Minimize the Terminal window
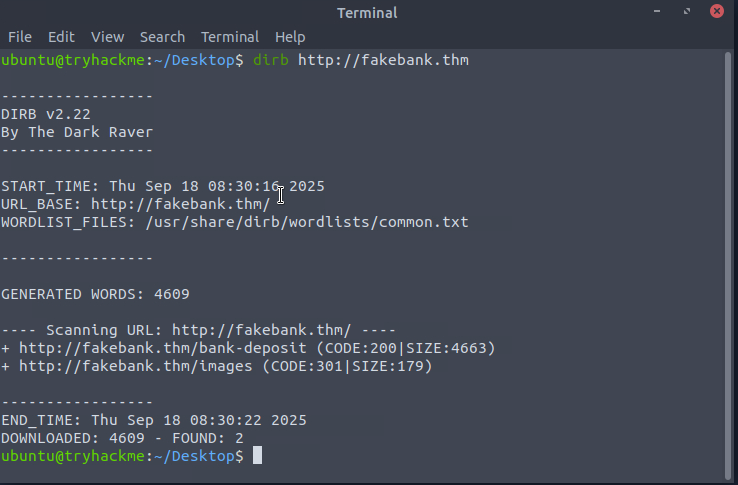This screenshot has width=738, height=485. [657, 11]
